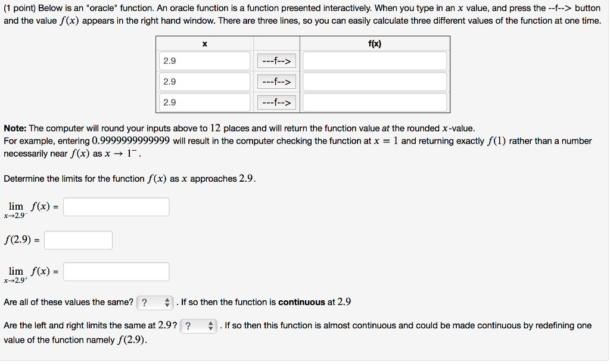Click the first f(x) output field
Image resolution: width=610 pixels, height=364 pixels.
click(x=375, y=61)
